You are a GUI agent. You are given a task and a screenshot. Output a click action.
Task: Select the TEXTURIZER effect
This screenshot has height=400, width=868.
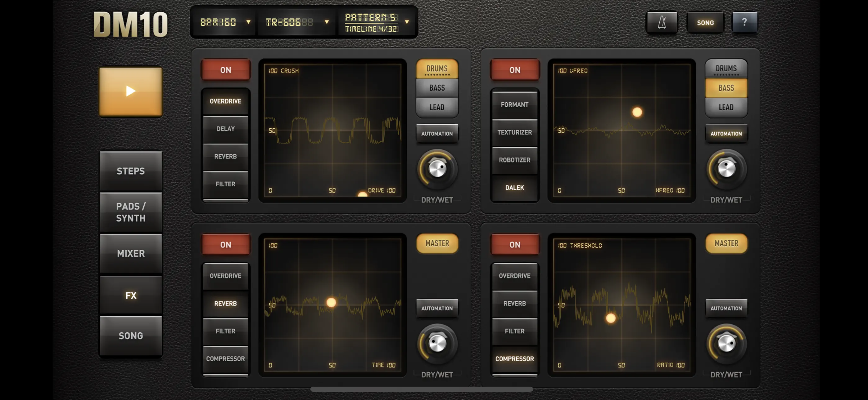coord(514,132)
